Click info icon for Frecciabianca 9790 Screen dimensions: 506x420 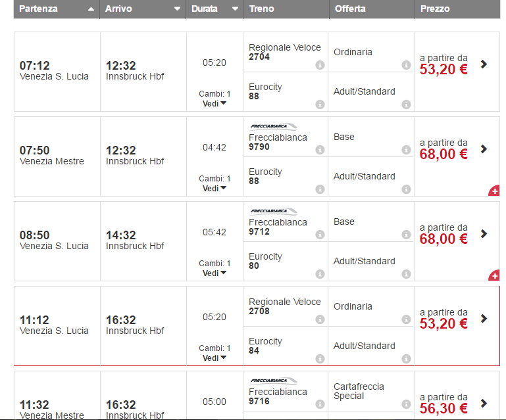tap(320, 150)
